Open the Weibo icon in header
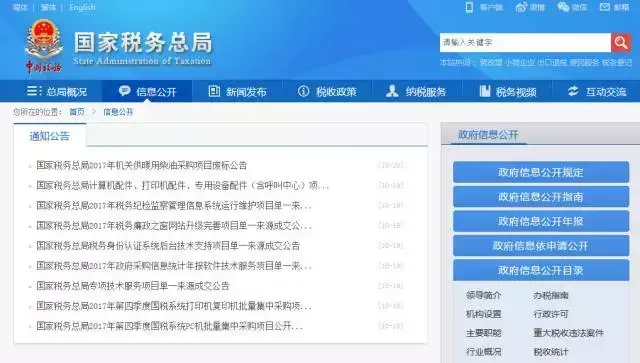The height and width of the screenshot is (363, 640). (x=521, y=7)
